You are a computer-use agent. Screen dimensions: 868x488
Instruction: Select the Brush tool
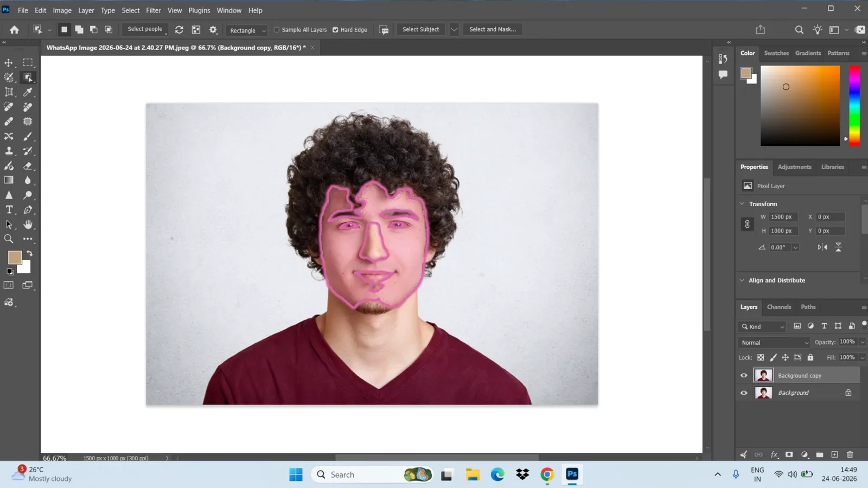tap(28, 136)
